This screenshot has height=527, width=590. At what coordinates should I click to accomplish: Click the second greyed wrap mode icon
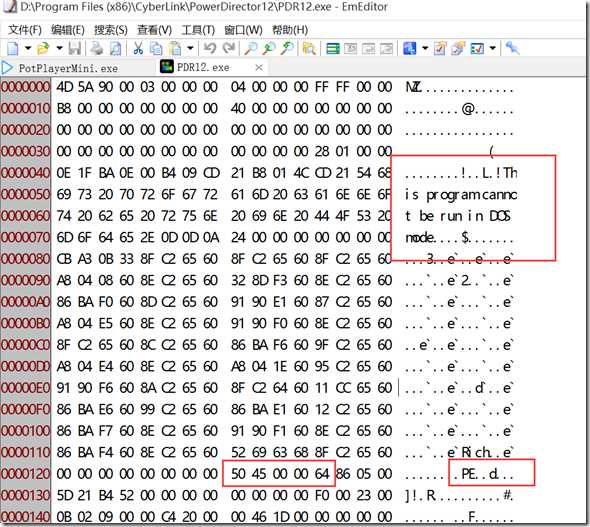[x=368, y=48]
